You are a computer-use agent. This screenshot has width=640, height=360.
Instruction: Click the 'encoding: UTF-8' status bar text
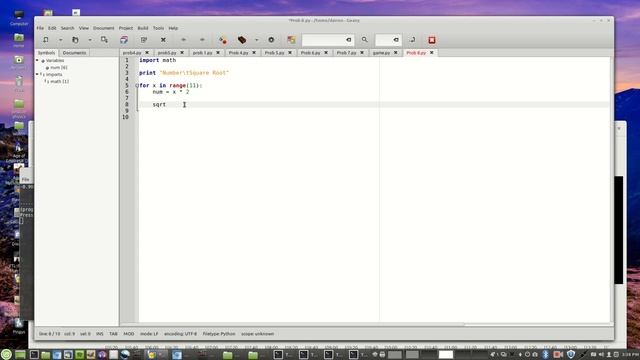(x=180, y=334)
